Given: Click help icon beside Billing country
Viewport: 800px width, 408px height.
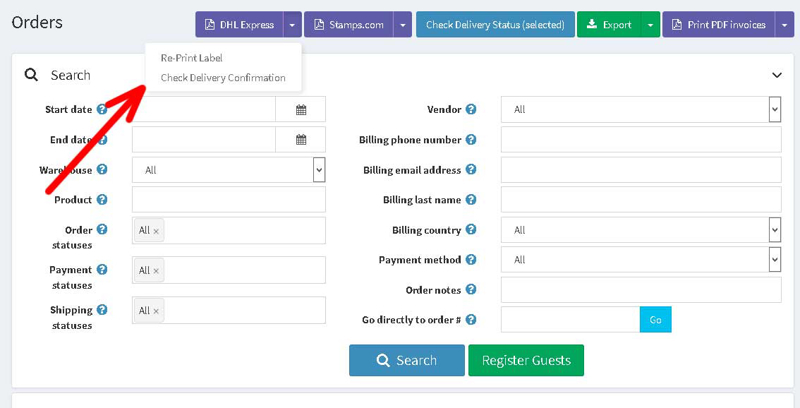Looking at the screenshot, I should pos(471,230).
